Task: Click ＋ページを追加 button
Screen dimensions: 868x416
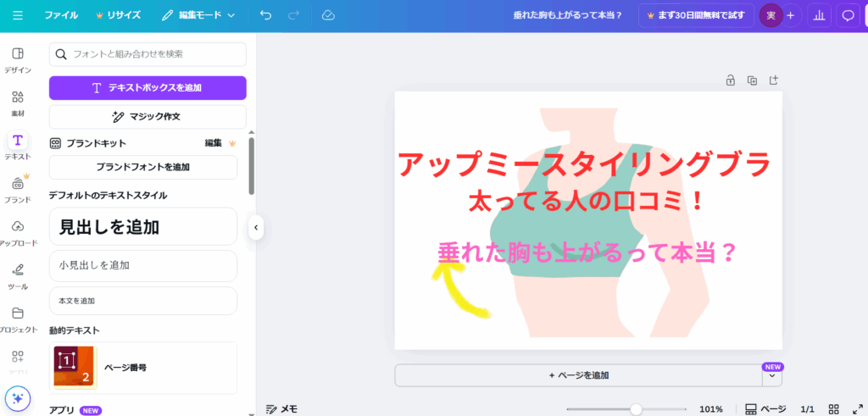Action: click(x=578, y=375)
